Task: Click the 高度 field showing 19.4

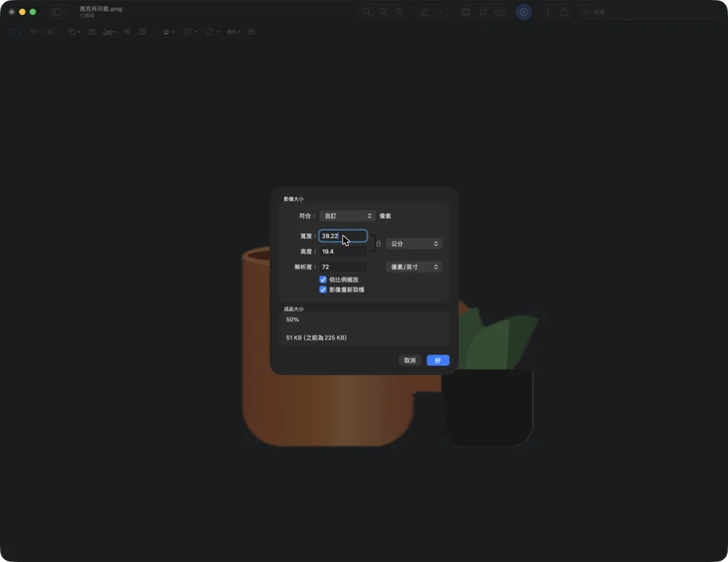Action: click(343, 251)
